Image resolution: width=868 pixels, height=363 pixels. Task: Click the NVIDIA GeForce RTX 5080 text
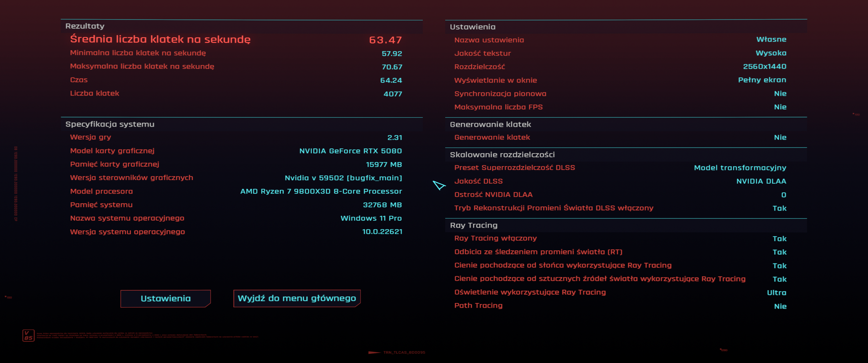[x=350, y=151]
